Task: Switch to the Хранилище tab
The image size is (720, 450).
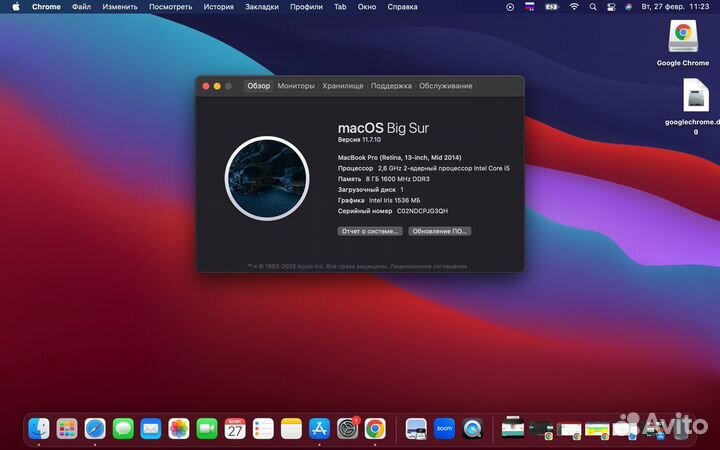Action: pyautogui.click(x=343, y=86)
